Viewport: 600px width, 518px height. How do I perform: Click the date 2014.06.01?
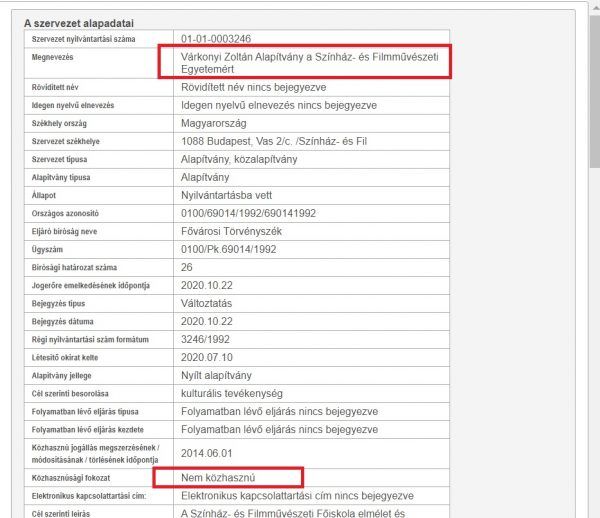(x=207, y=453)
